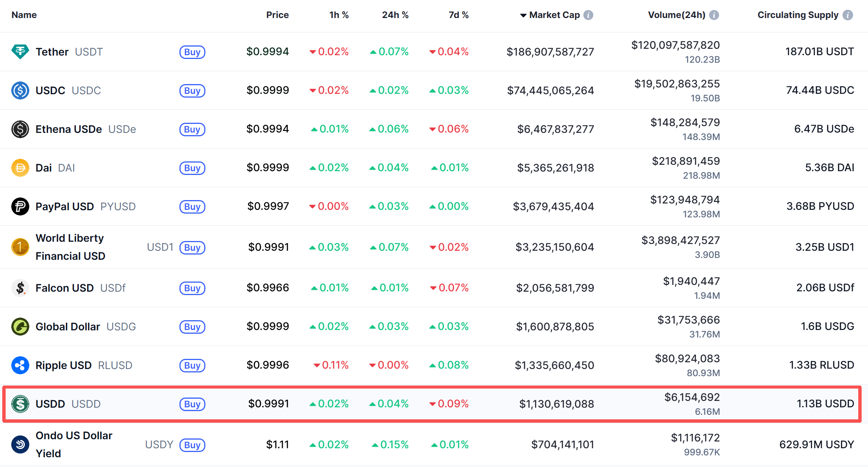Sort table by 24h % header
The image size is (868, 467).
pyautogui.click(x=395, y=15)
